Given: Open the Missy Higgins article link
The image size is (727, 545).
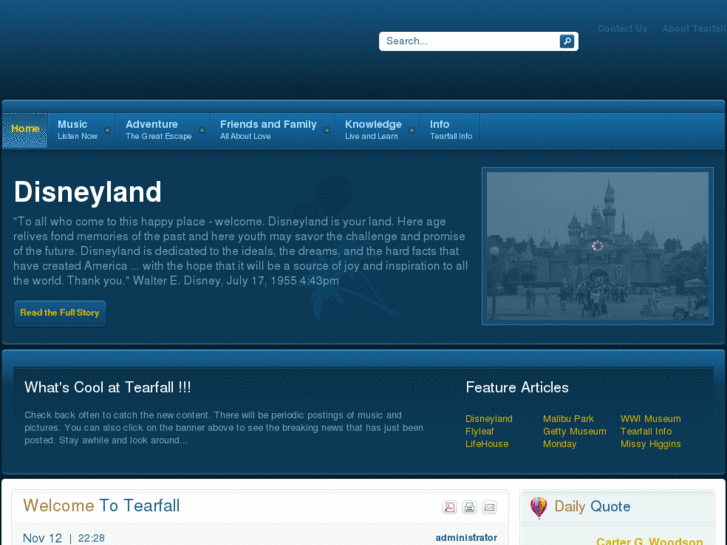Looking at the screenshot, I should click(x=650, y=444).
